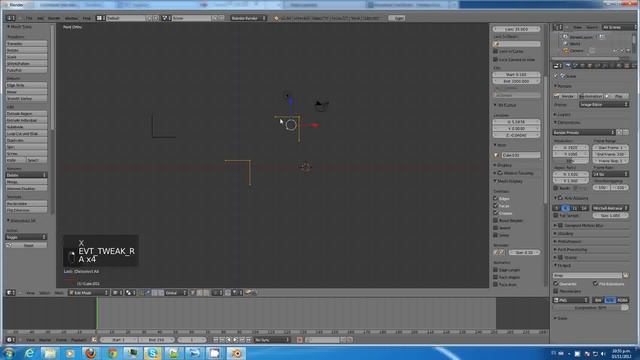Toggle the Full Sample checkbox
The image size is (640, 360).
pyautogui.click(x=556, y=215)
